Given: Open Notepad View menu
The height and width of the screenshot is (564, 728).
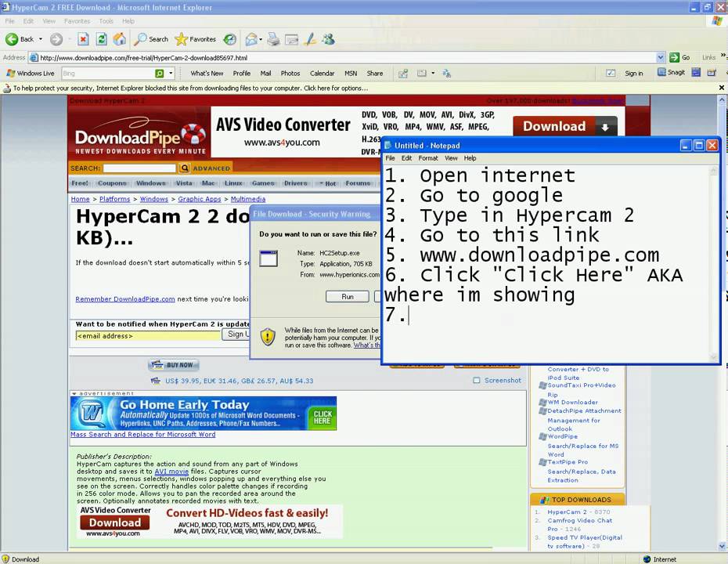Looking at the screenshot, I should coord(452,158).
